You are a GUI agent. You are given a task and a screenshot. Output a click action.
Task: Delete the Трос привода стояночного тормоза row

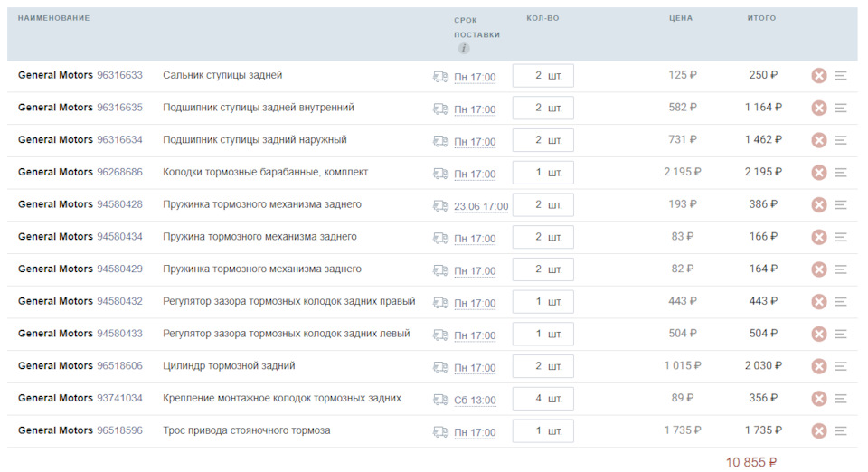819,431
